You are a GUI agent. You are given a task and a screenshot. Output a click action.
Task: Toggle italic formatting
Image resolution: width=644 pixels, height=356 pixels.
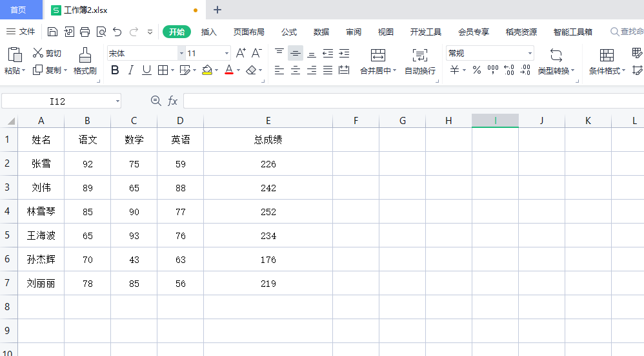pos(131,70)
